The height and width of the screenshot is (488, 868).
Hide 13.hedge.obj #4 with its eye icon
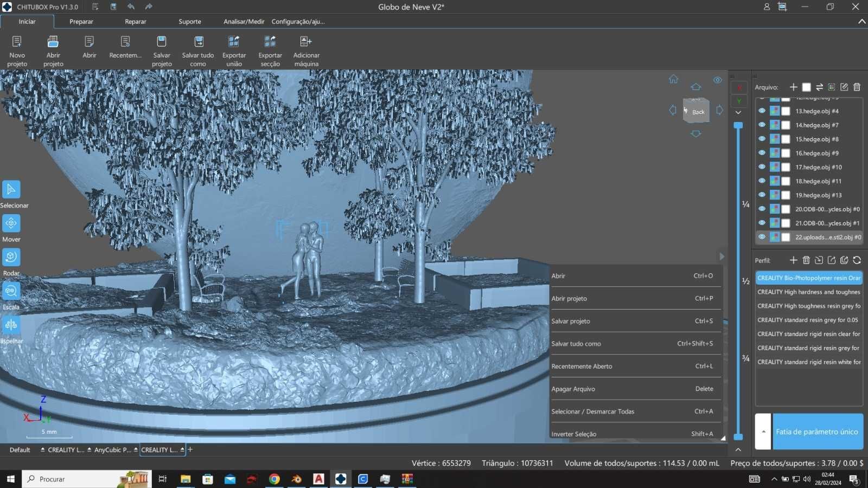pyautogui.click(x=762, y=111)
